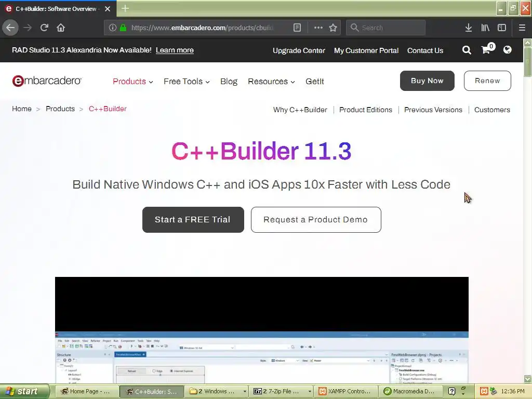
Task: Click the Renew button
Action: click(x=487, y=81)
